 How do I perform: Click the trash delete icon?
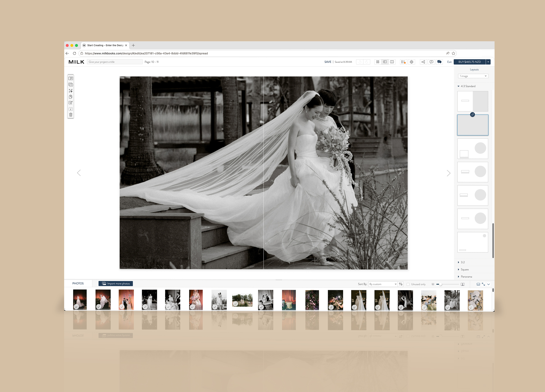point(71,115)
